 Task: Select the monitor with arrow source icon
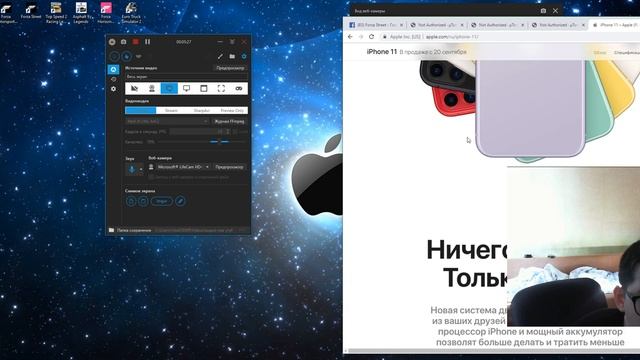[x=187, y=88]
